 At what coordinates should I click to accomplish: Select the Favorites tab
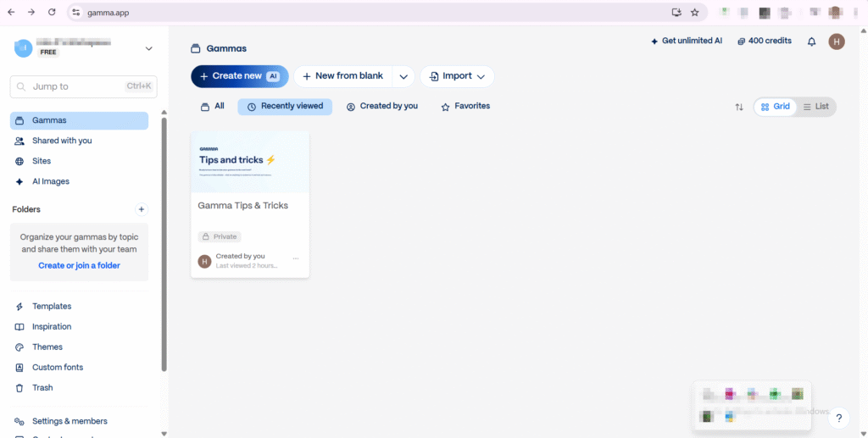point(465,106)
